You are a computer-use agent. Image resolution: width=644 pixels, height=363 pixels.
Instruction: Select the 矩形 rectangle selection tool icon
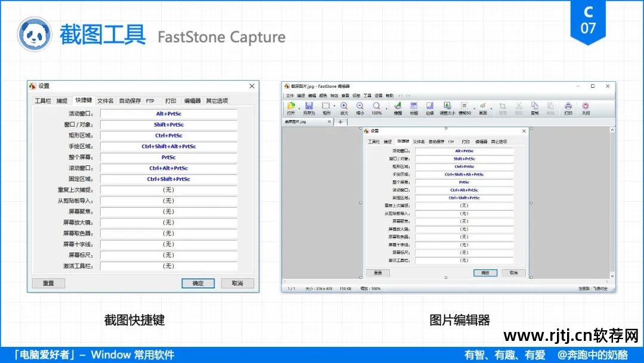(x=326, y=106)
